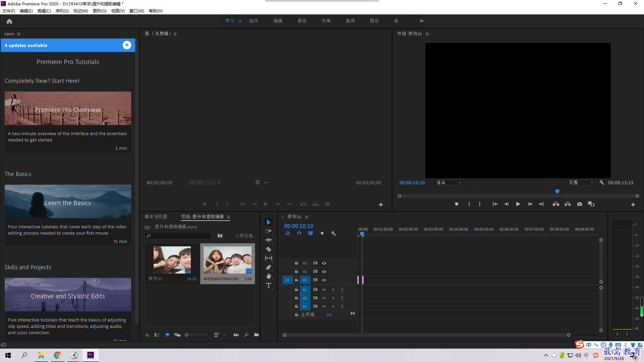644x362 pixels.
Task: Play the Program monitor
Action: coord(518,204)
